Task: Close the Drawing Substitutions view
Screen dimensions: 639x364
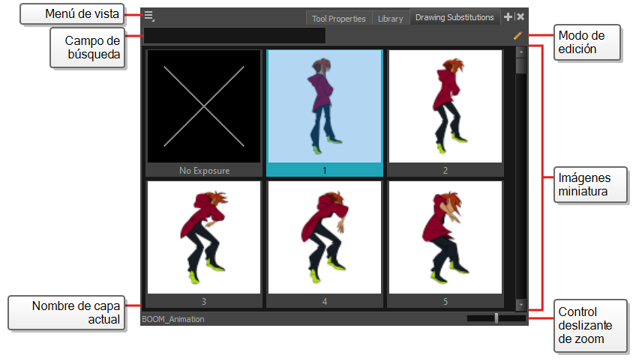Action: click(520, 16)
